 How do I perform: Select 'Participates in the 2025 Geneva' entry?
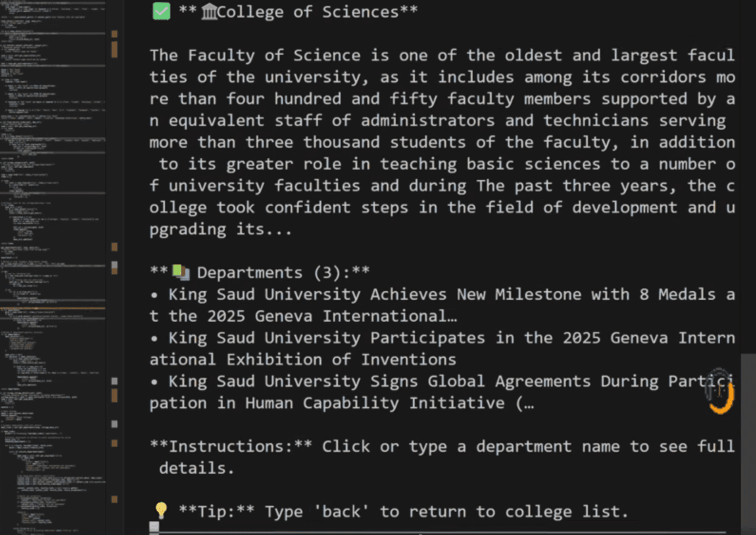click(442, 349)
